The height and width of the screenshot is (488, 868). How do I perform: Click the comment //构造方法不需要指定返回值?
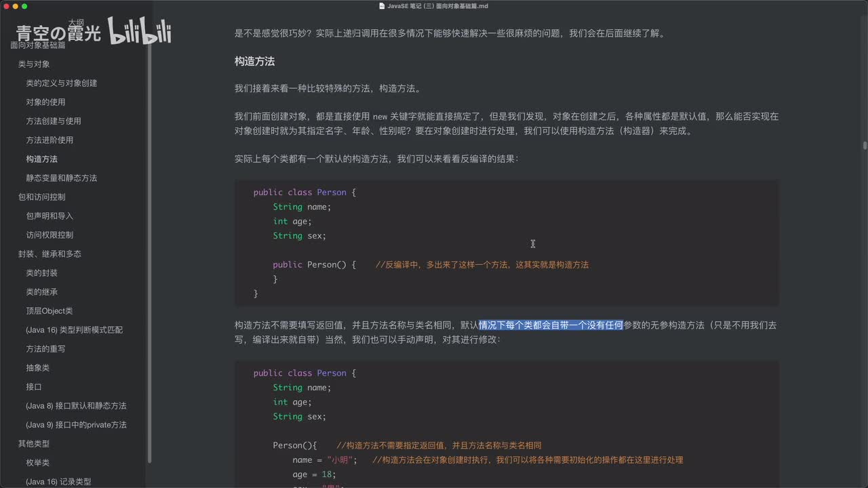[439, 445]
